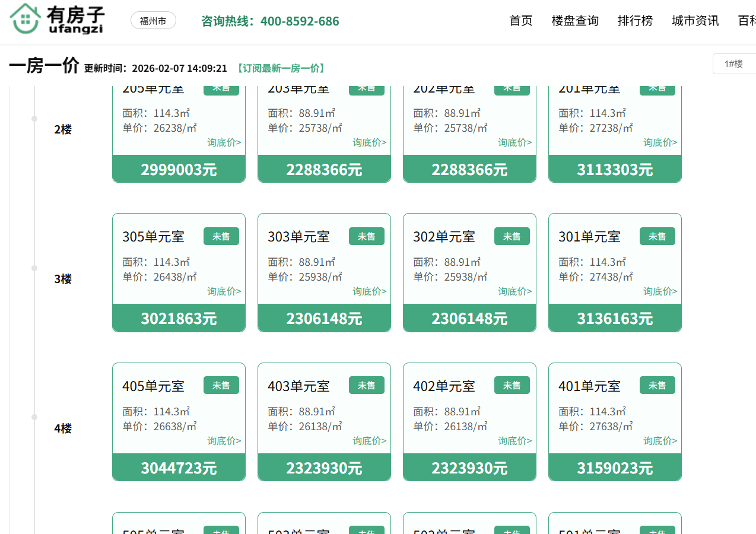The width and height of the screenshot is (756, 534).
Task: Click 未售 status badge on unit 402
Action: click(512, 386)
